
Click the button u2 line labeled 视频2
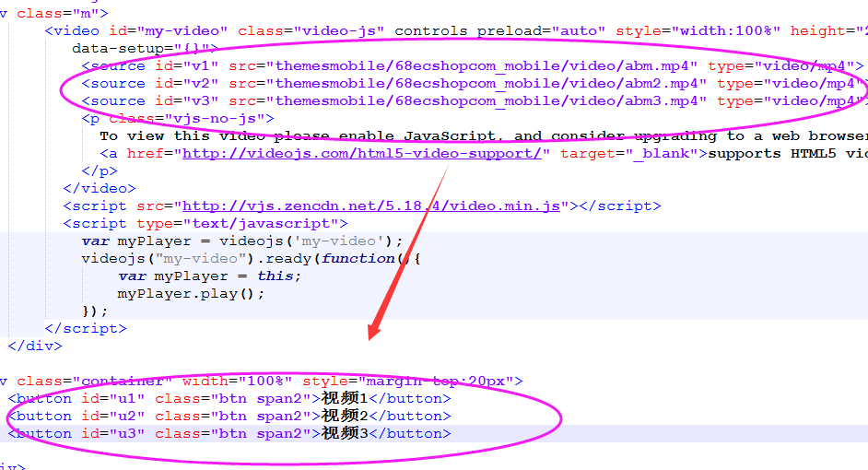(x=229, y=417)
